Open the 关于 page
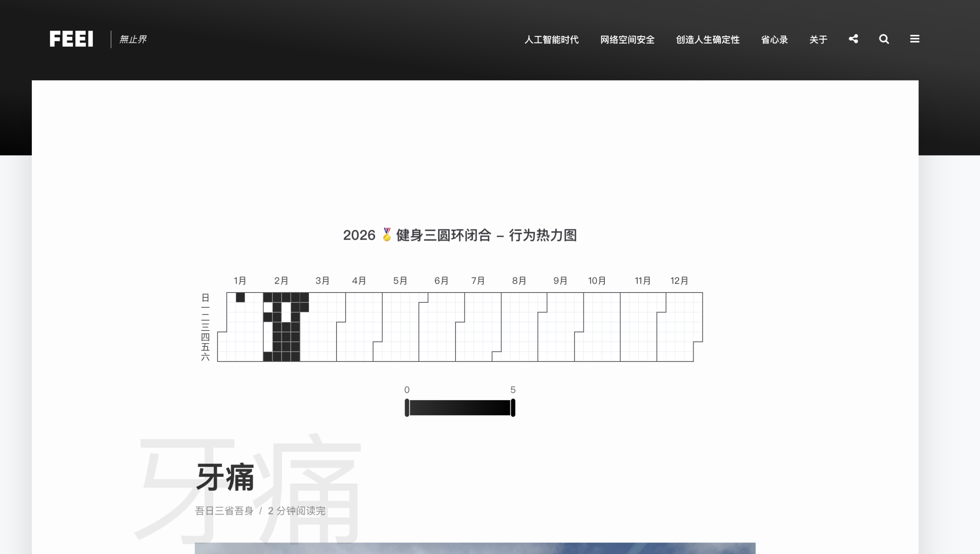The height and width of the screenshot is (554, 980). coord(818,39)
